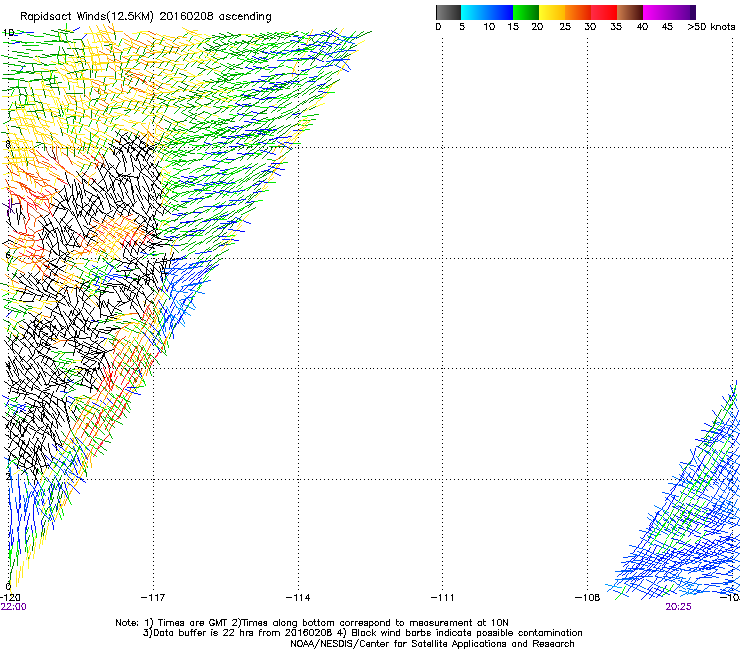The height and width of the screenshot is (650, 740).
Task: Click the -111 longitude axis label
Action: tap(443, 598)
